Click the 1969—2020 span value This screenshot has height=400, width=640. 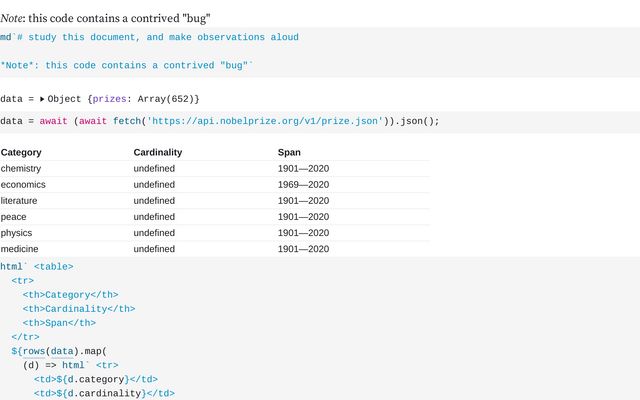tap(303, 184)
